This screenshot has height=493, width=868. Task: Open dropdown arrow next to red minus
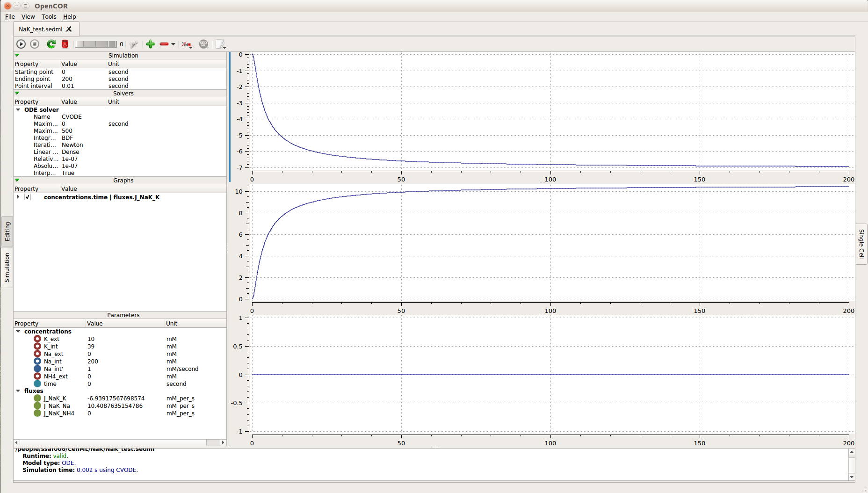[x=173, y=44]
